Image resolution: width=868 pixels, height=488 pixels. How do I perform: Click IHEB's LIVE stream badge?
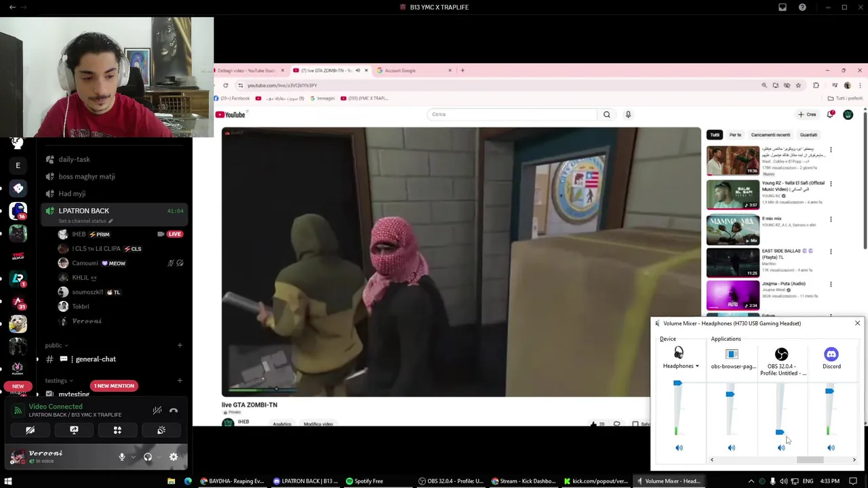point(174,234)
